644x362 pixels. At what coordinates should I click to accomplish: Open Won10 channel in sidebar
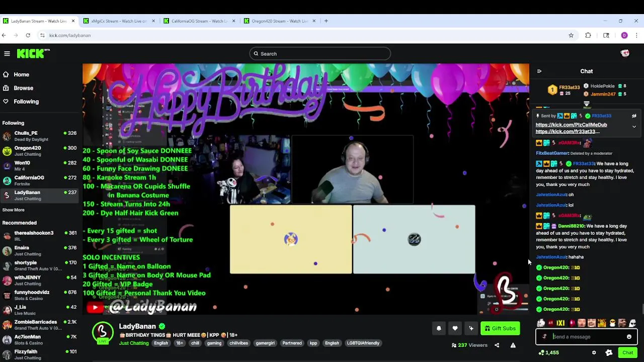point(39,165)
